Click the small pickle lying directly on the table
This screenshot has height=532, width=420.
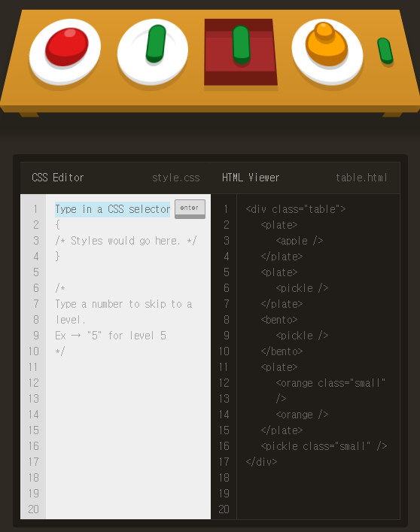click(x=385, y=50)
